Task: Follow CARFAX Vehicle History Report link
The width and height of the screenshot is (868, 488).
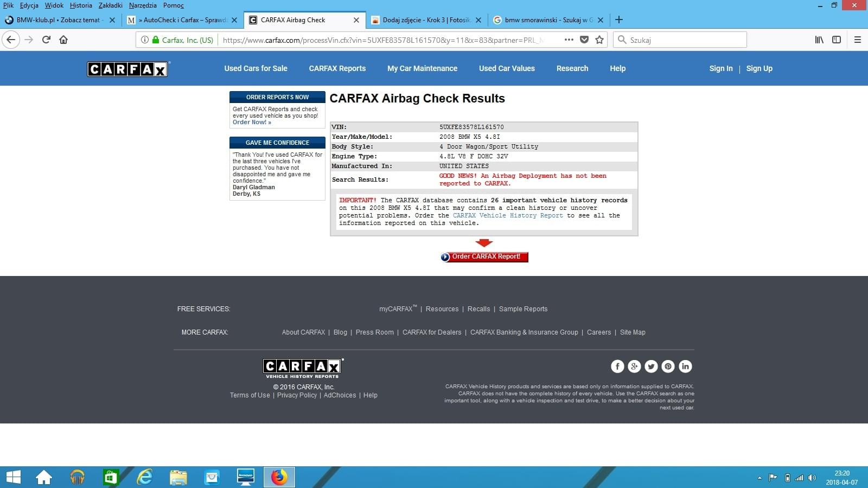Action: pos(508,215)
